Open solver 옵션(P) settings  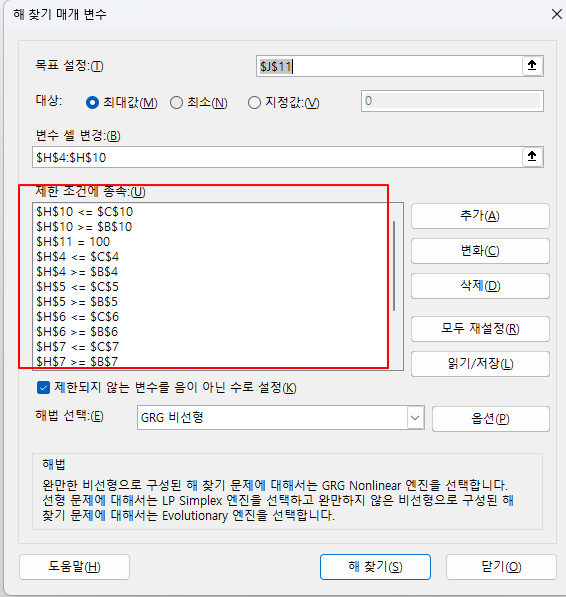click(x=491, y=419)
